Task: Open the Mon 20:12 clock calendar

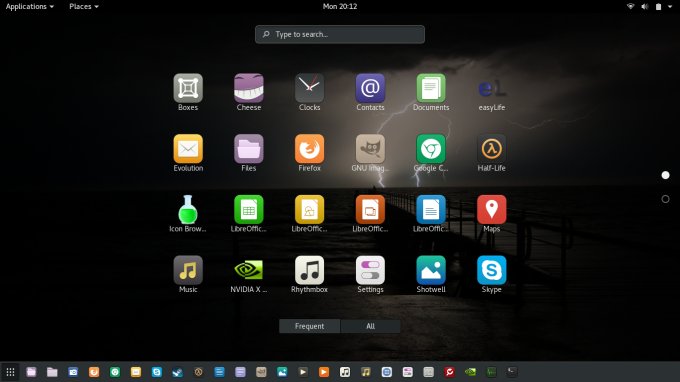Action: 340,7
